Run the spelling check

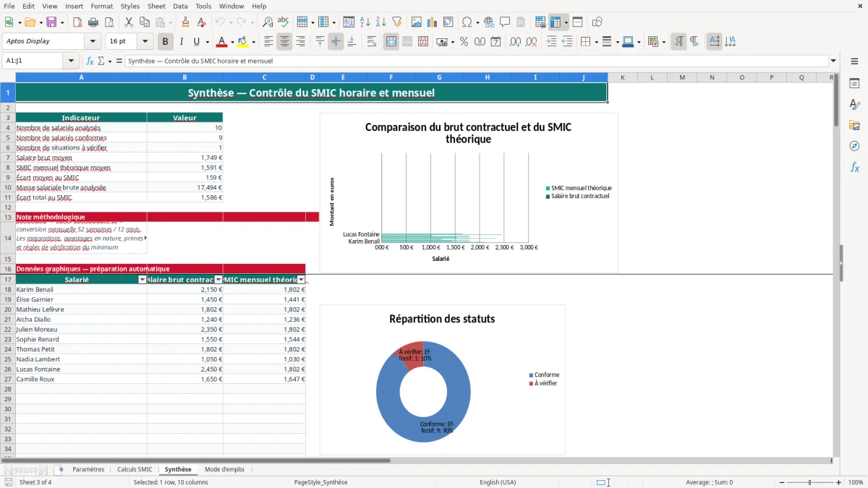[x=284, y=22]
